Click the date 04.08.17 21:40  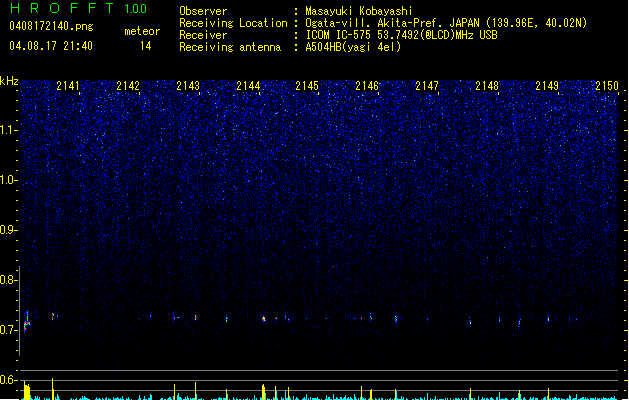click(51, 46)
